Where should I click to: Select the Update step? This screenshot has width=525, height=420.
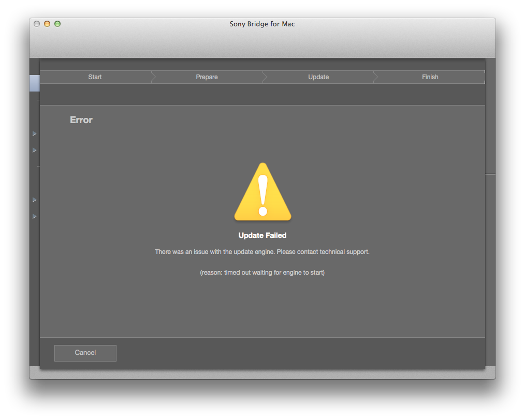pos(318,77)
